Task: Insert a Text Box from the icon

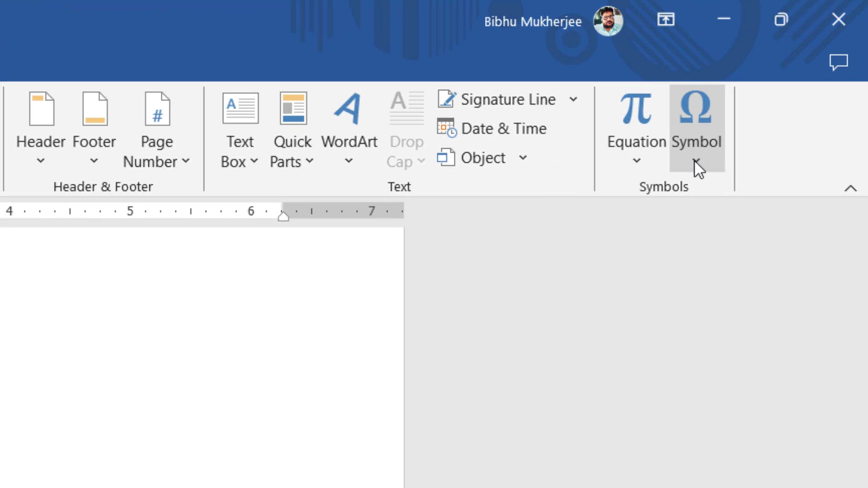Action: pyautogui.click(x=241, y=108)
